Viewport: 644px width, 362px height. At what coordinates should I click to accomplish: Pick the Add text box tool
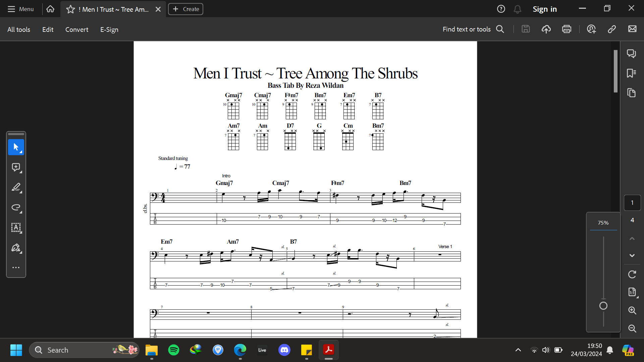16,228
